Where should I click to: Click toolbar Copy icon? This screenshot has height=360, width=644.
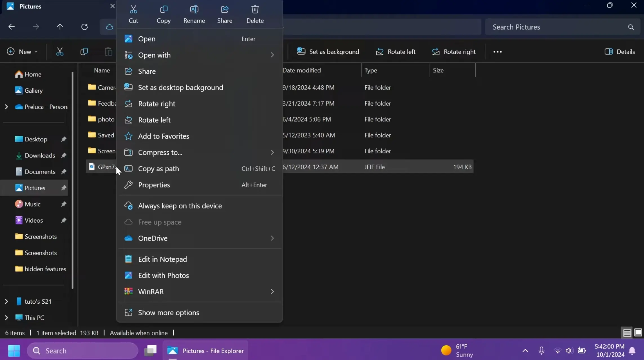(x=84, y=52)
